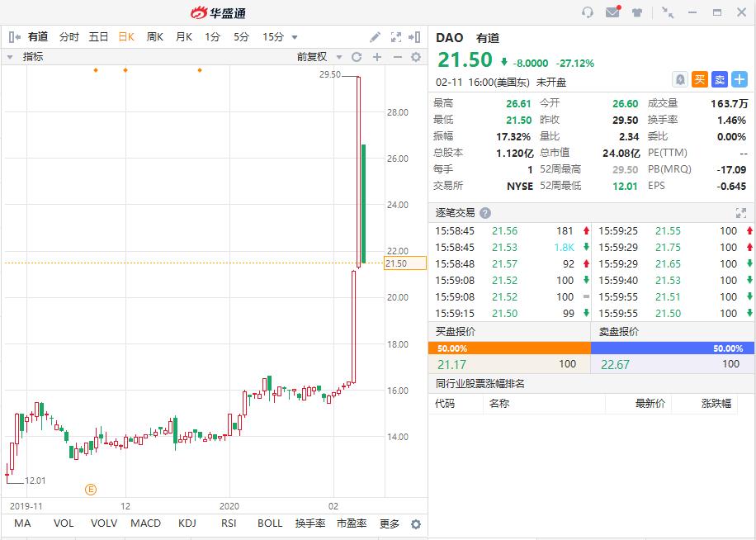The image size is (756, 540).
Task: Open indicator settings gear at bottom
Action: click(416, 524)
